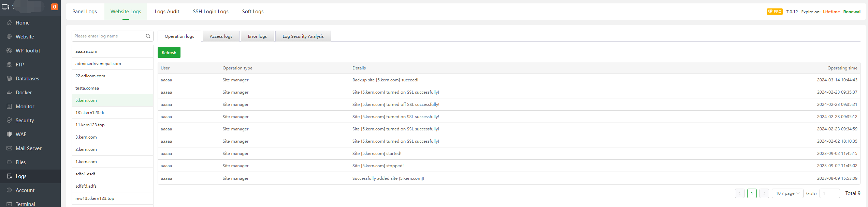The image size is (868, 207).
Task: Click the search magnifier icon
Action: 148,36
